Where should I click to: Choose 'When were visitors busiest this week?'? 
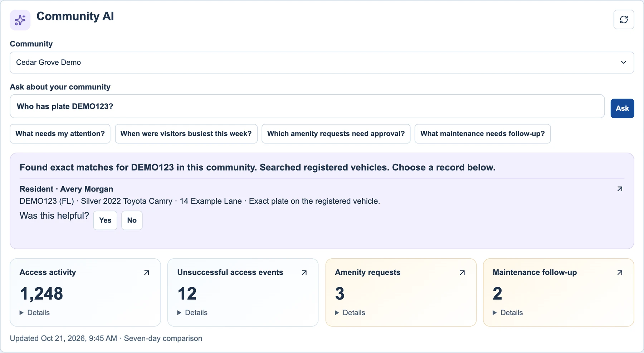click(186, 134)
